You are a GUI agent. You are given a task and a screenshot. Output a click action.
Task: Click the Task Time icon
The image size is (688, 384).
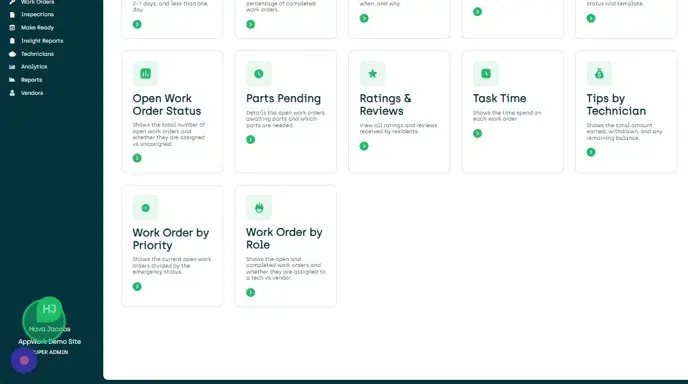tap(486, 74)
